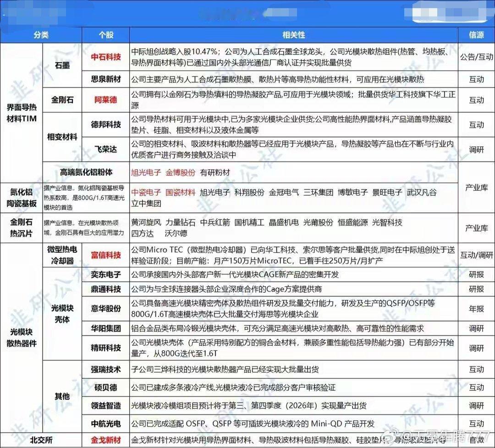Screen dimensions: 495x448
Task: Select stock name 鼎通科技
Action: tap(106, 289)
